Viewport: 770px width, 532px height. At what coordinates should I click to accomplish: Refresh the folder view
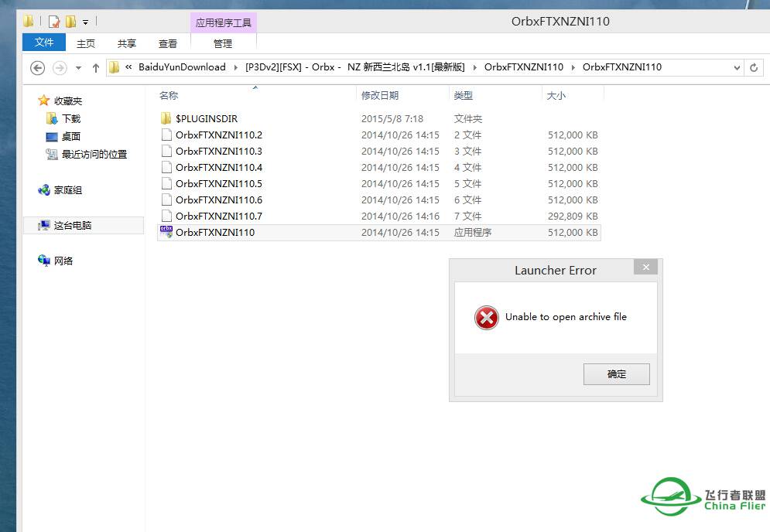click(x=755, y=67)
